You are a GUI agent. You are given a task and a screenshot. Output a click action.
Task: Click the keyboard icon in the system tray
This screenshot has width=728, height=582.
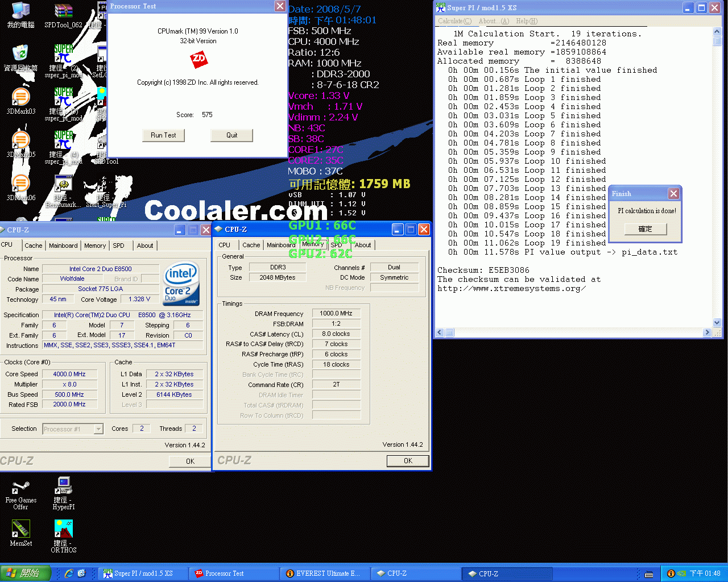point(649,574)
